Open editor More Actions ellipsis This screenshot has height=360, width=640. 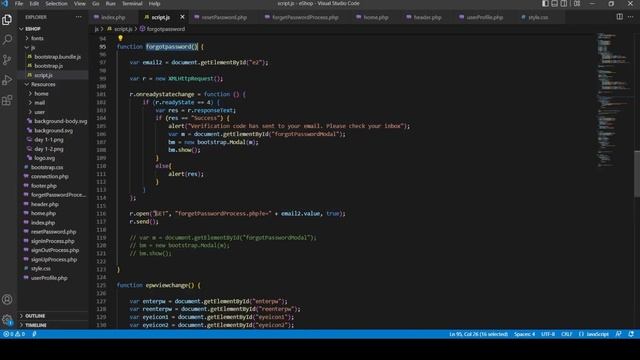click(631, 17)
